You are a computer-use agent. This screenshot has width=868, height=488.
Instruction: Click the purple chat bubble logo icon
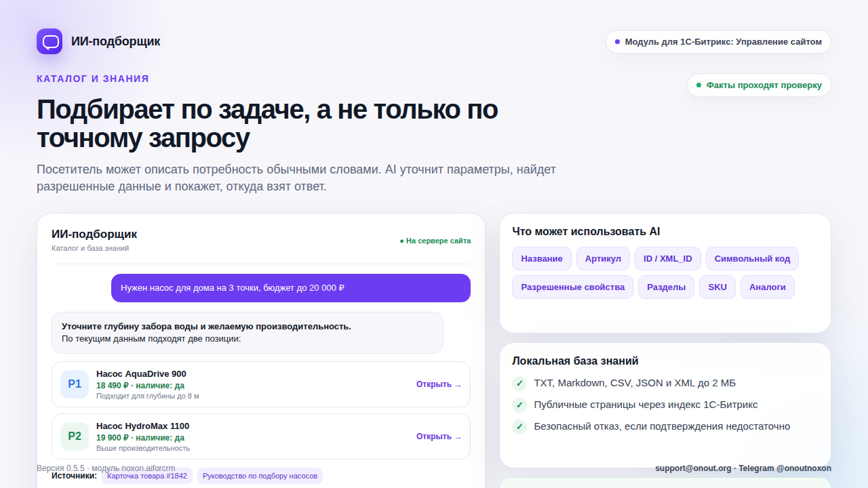click(x=50, y=41)
